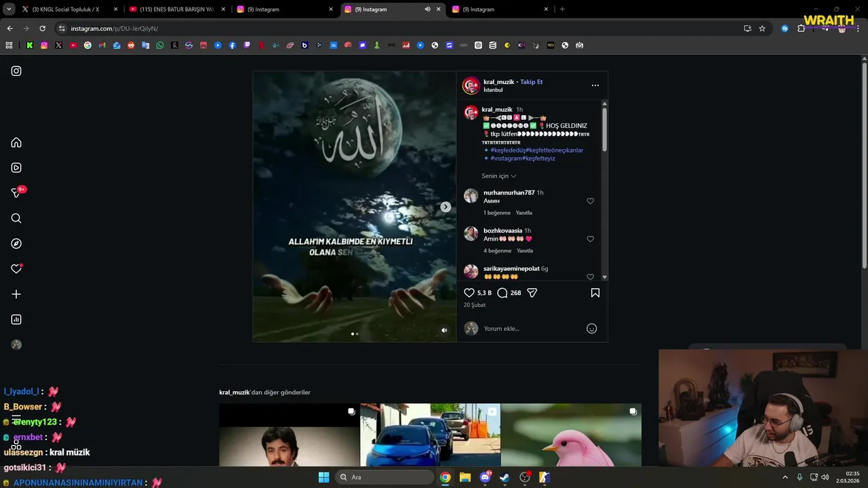
Task: Like nurhannurhan787's comment
Action: (x=590, y=201)
